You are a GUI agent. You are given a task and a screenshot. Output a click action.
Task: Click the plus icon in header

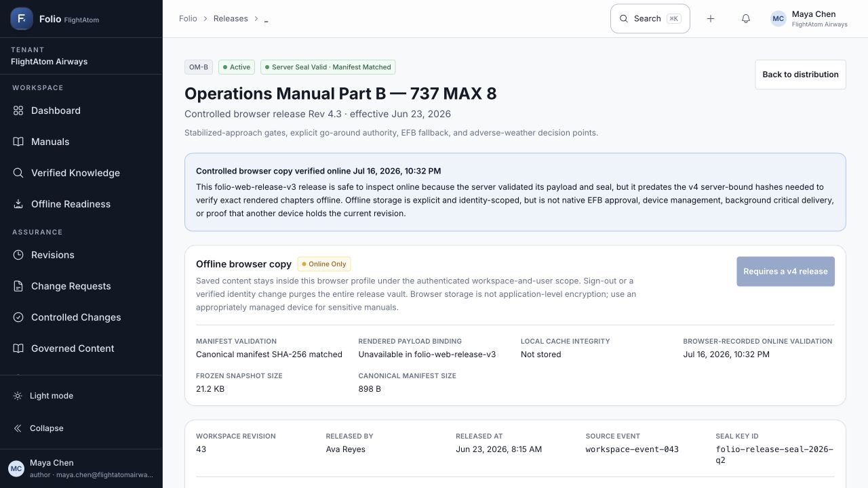point(711,19)
